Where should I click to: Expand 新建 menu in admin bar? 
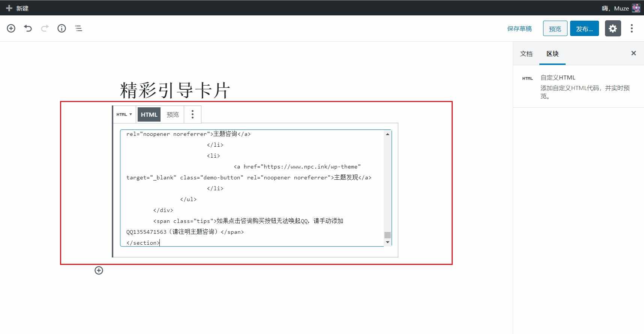[x=18, y=8]
